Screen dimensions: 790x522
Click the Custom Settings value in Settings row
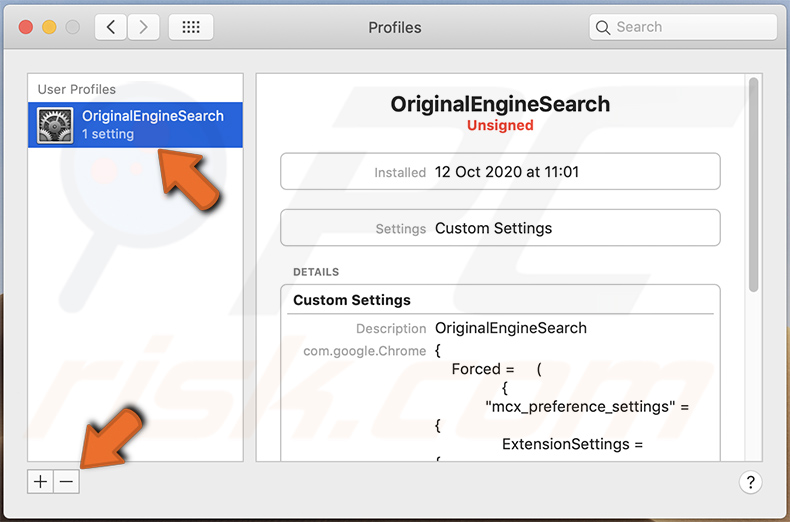point(493,228)
